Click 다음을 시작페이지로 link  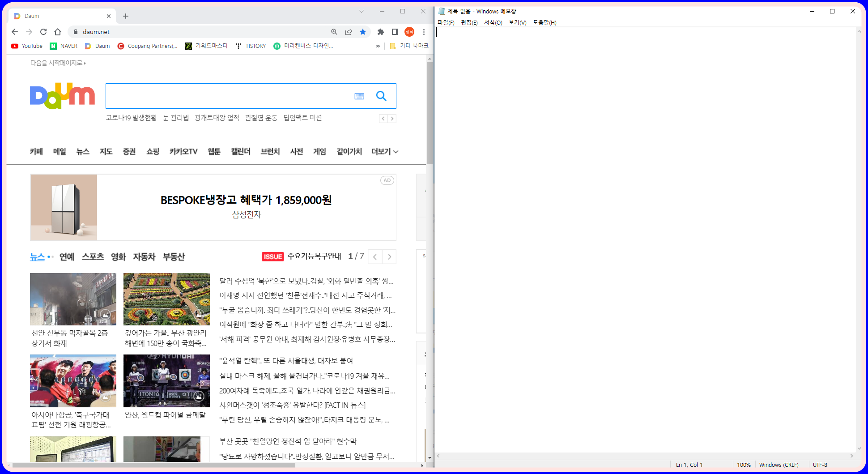point(58,63)
